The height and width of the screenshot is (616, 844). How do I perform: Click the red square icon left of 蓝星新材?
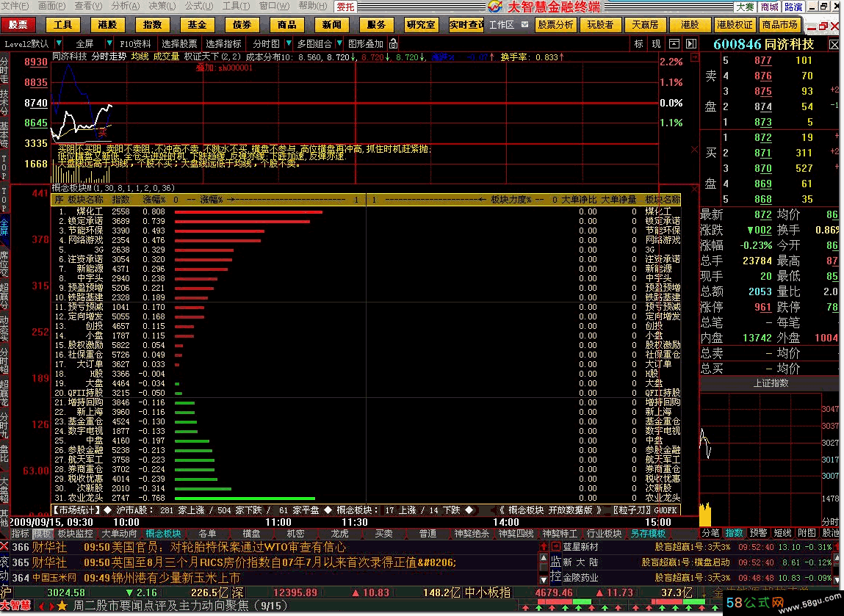tap(555, 546)
